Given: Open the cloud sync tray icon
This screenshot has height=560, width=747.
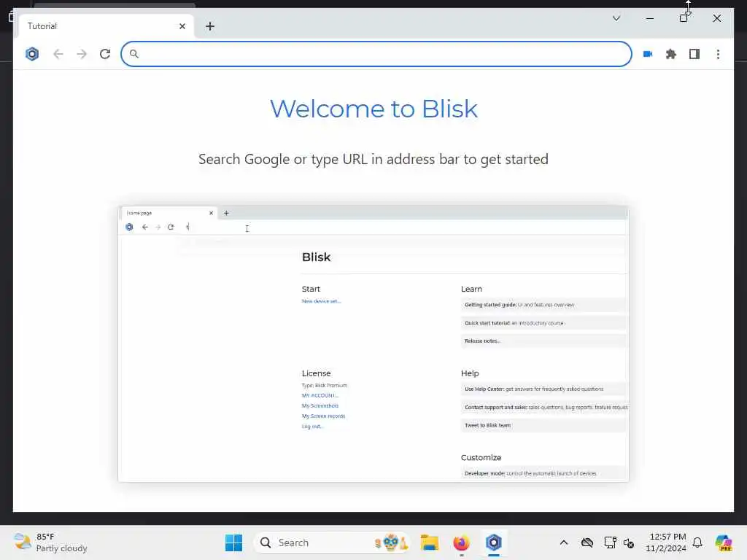Looking at the screenshot, I should (587, 542).
